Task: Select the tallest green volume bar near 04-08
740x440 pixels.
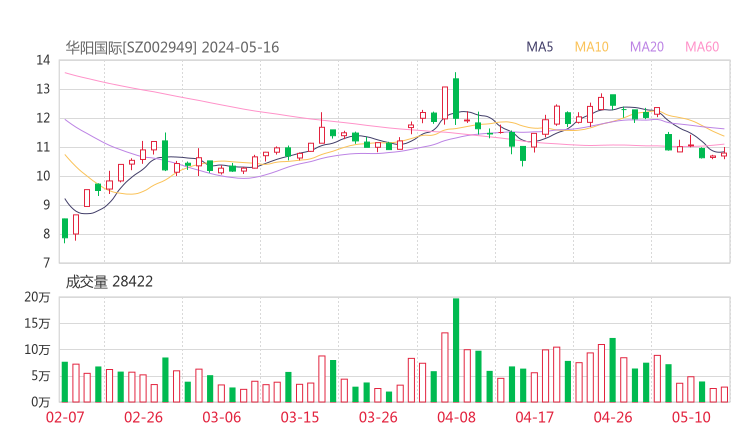Action: pos(456,350)
